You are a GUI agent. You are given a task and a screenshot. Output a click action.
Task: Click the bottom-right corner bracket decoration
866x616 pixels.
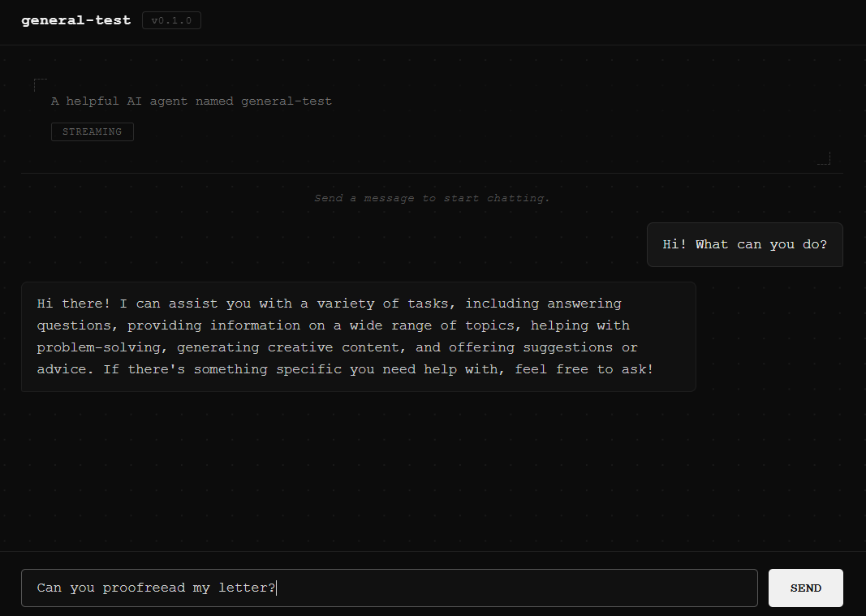(825, 159)
